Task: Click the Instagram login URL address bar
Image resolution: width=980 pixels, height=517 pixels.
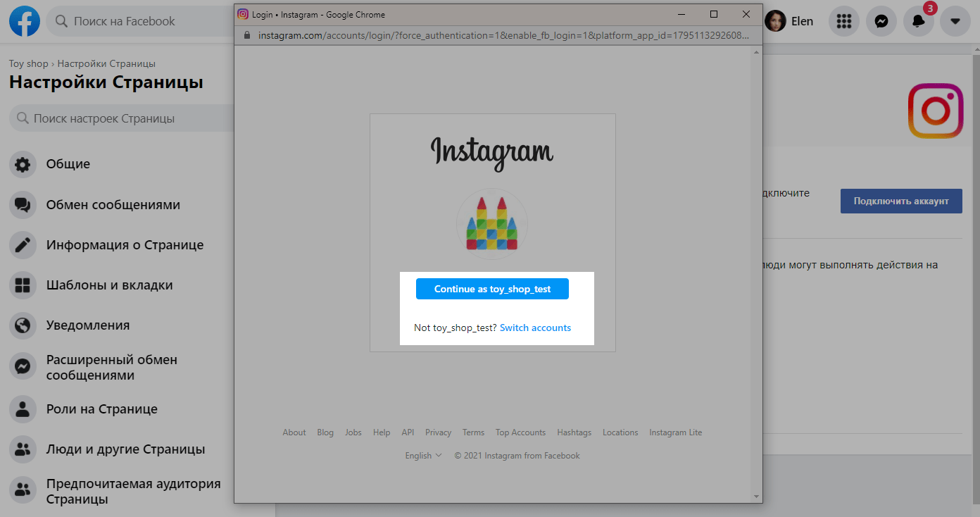Action: click(503, 35)
